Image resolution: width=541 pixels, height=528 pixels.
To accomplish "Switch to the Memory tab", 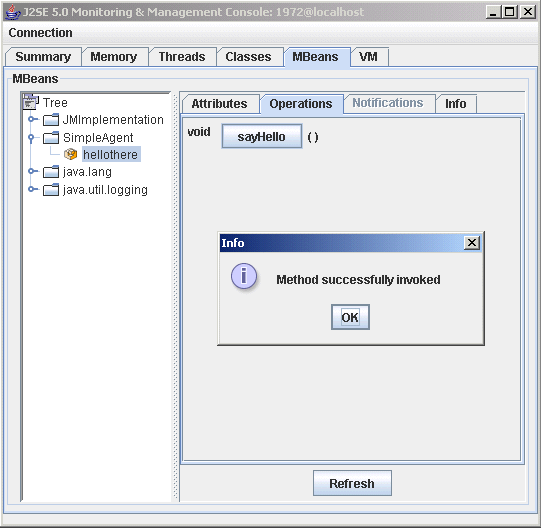I will click(114, 57).
